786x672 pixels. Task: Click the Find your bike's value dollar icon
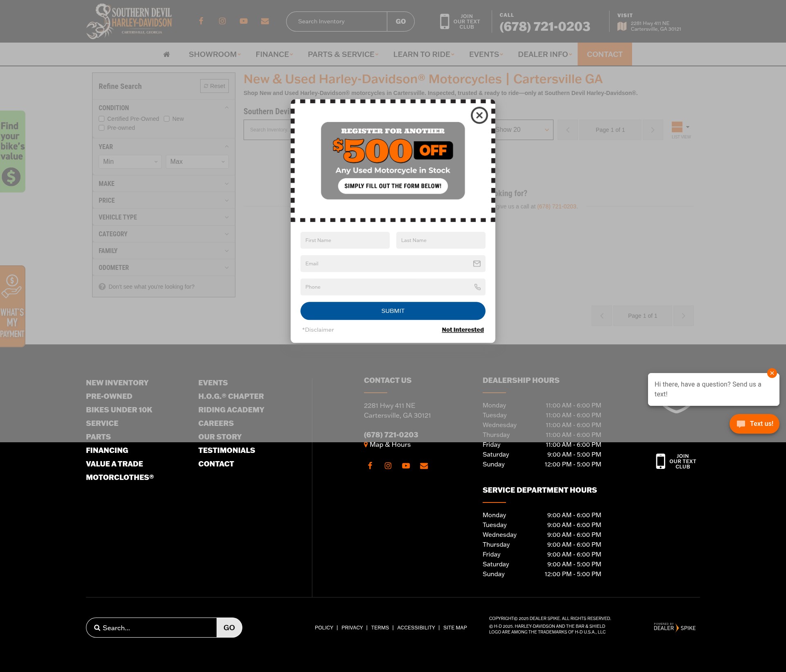(11, 176)
